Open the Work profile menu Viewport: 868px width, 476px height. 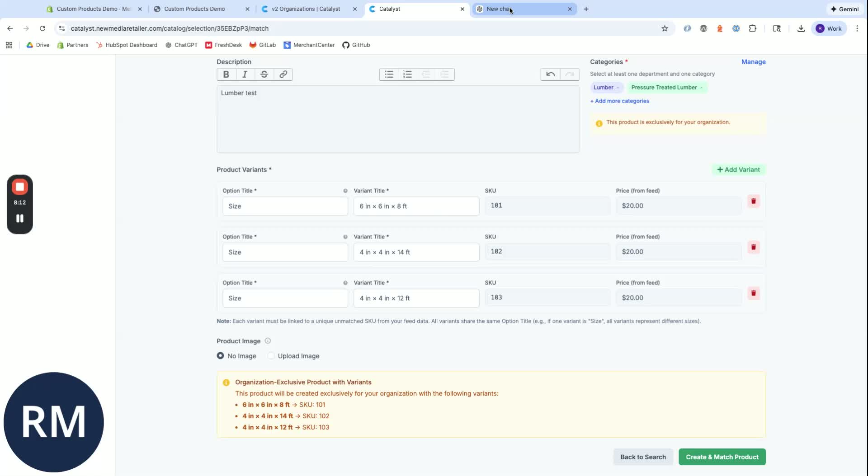point(829,28)
